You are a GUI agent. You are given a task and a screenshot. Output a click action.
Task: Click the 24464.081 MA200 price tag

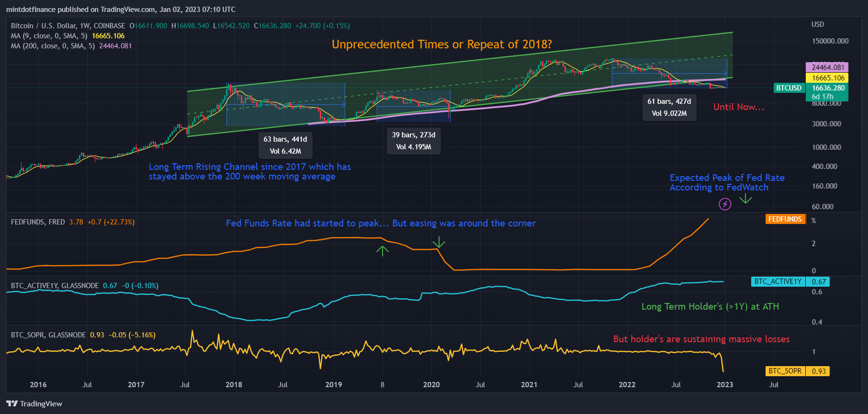pos(827,67)
